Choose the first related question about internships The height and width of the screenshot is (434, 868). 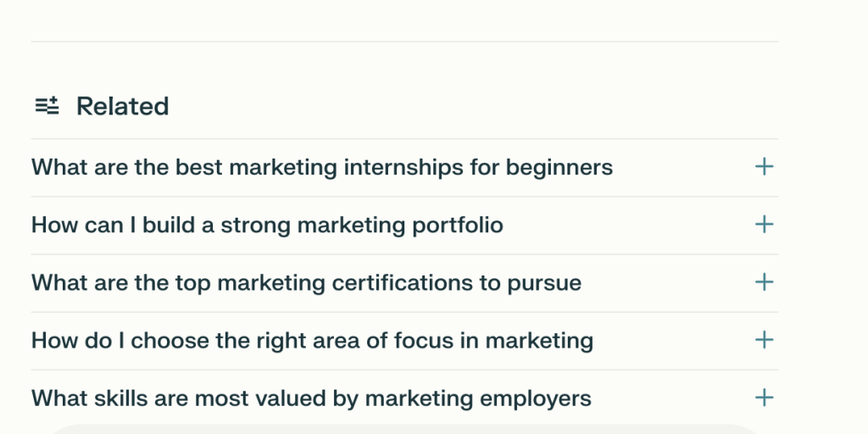click(x=321, y=167)
